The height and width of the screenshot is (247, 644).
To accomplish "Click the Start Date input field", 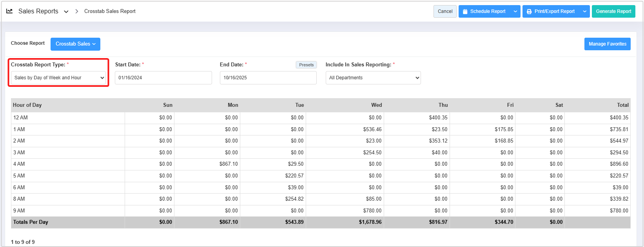I will pos(163,78).
